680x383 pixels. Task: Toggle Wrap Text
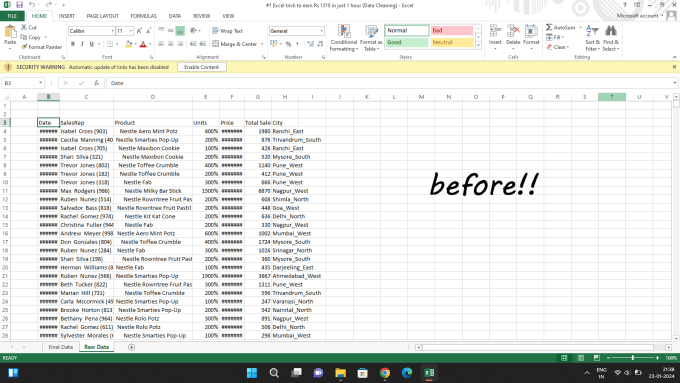[227, 31]
